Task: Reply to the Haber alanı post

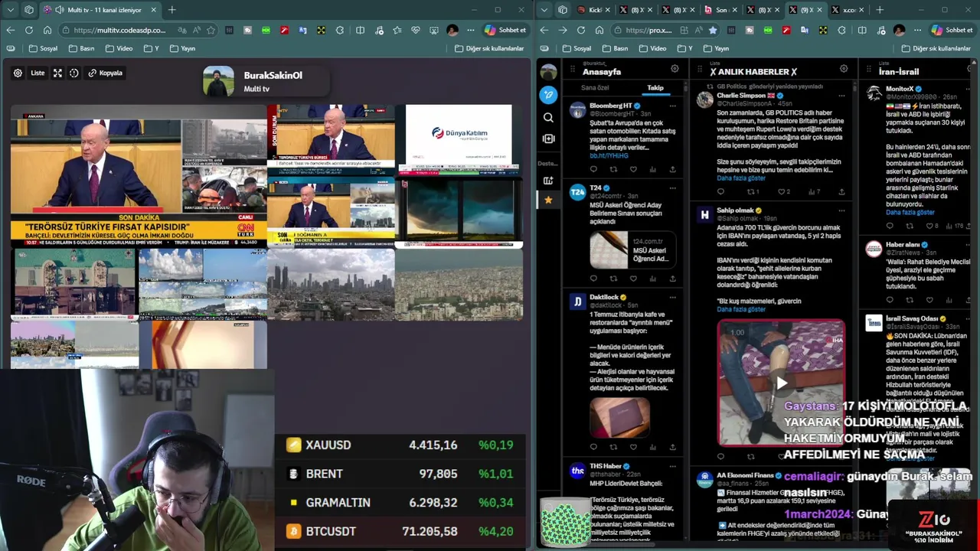Action: 890,300
